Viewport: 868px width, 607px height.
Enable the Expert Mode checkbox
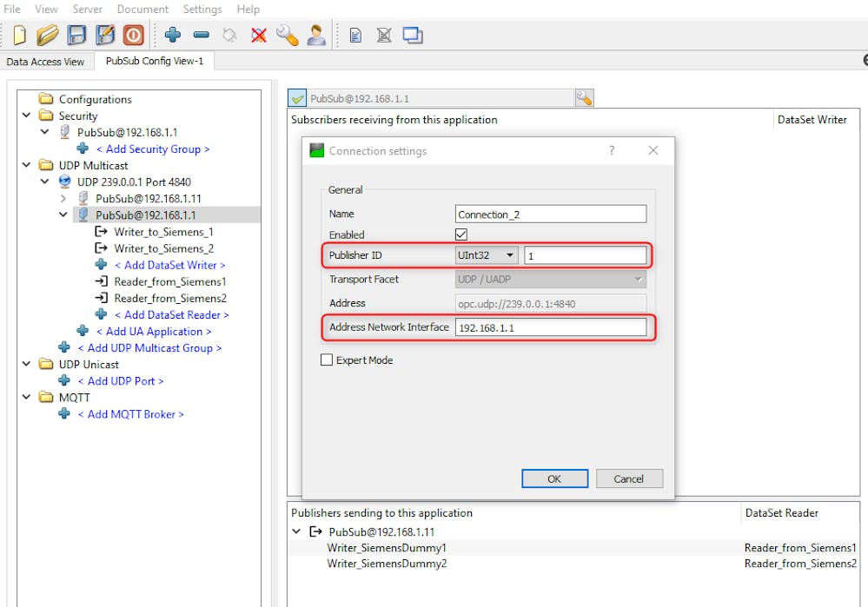pos(327,360)
